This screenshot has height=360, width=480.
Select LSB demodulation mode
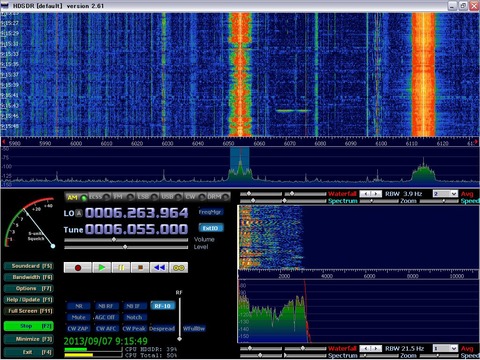coord(147,197)
